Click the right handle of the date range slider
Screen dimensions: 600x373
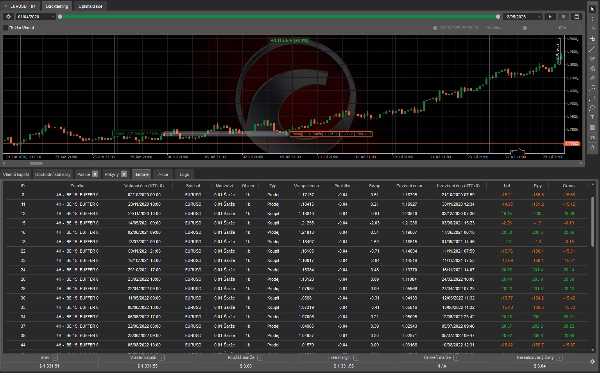point(498,16)
